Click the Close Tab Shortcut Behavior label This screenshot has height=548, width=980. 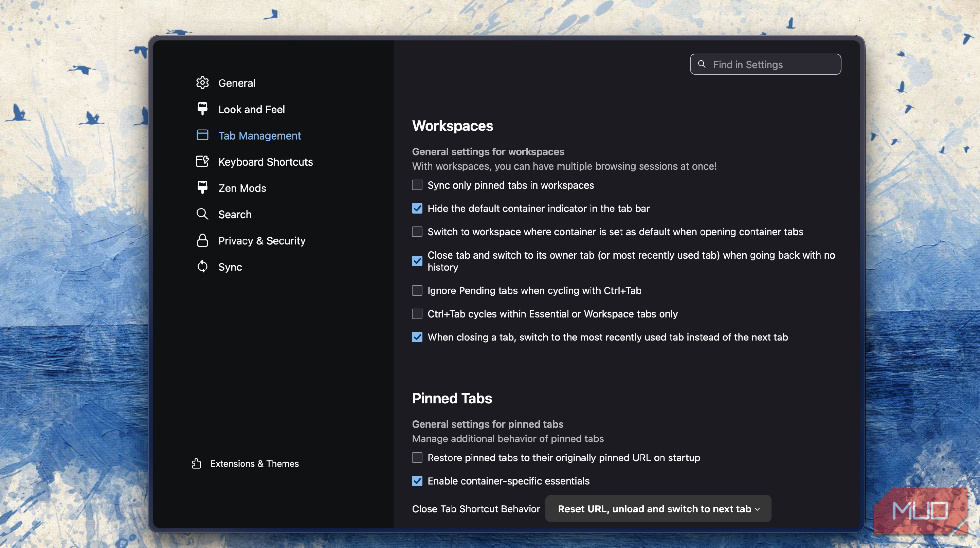476,509
